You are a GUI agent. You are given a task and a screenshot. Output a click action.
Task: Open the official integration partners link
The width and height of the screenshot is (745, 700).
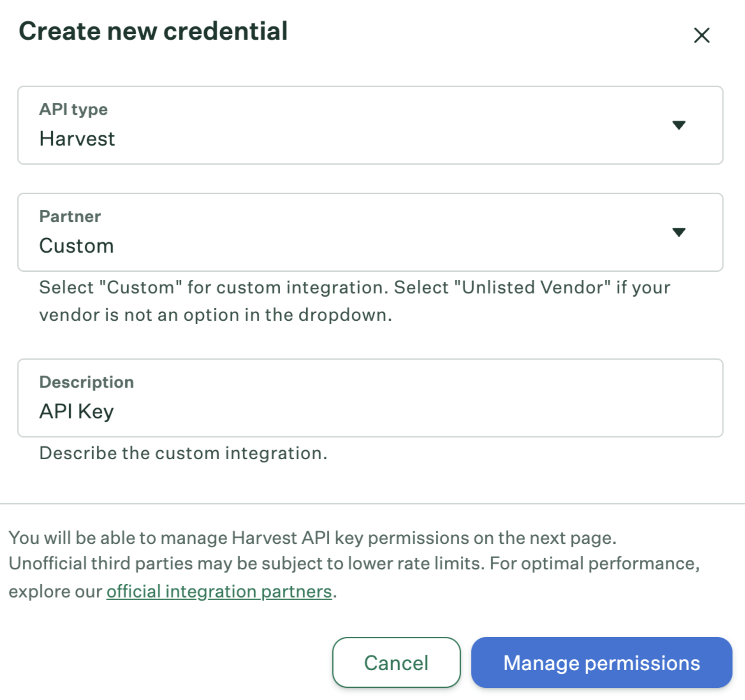[x=219, y=591]
